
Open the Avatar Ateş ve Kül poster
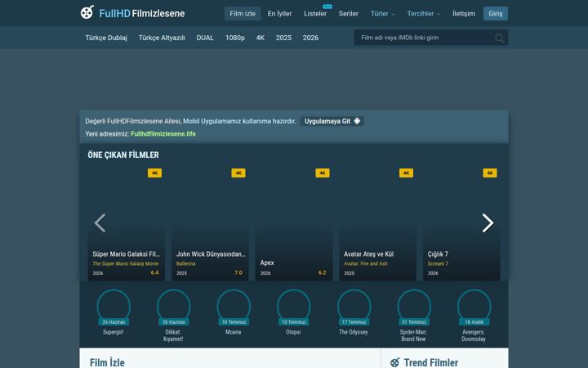pos(377,224)
